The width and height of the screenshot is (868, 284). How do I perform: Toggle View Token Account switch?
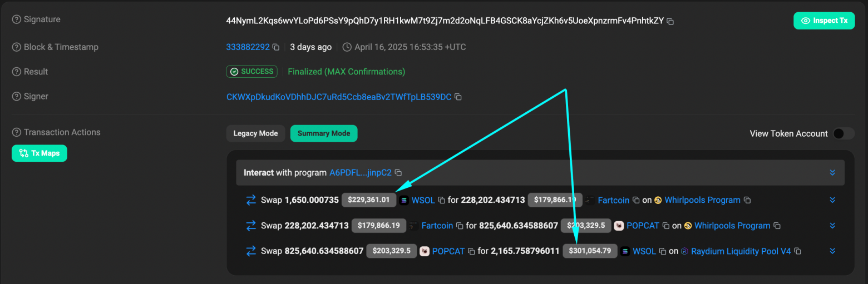(843, 133)
